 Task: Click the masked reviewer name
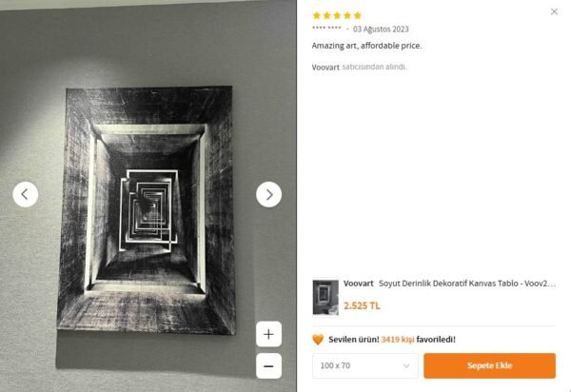click(x=326, y=28)
